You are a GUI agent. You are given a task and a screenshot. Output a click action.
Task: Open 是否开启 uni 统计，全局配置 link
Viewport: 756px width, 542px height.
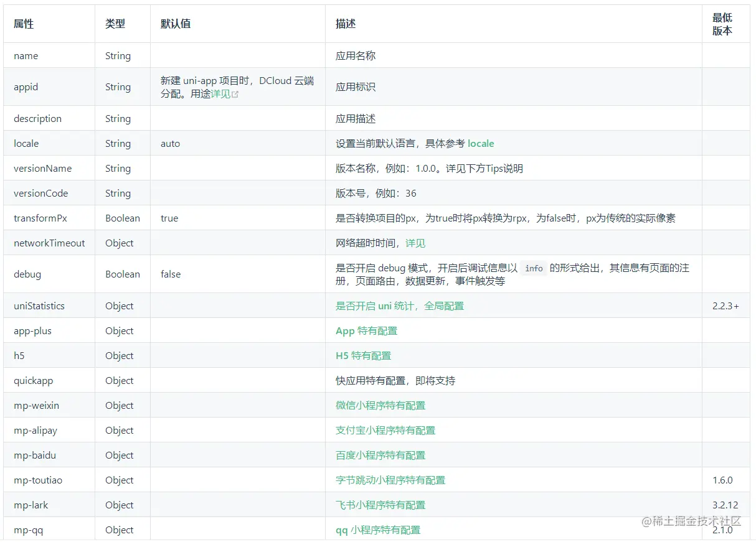[400, 306]
